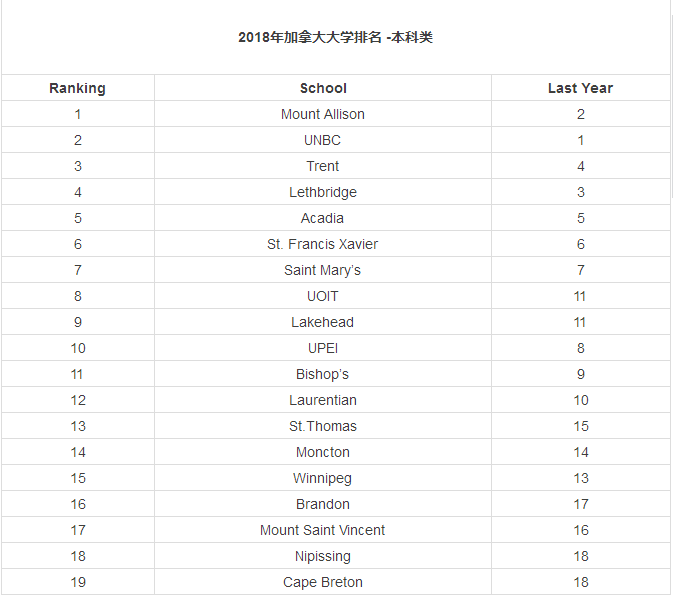Viewport: 673px width, 596px height.
Task: Select UPEI in the table
Action: click(x=323, y=348)
